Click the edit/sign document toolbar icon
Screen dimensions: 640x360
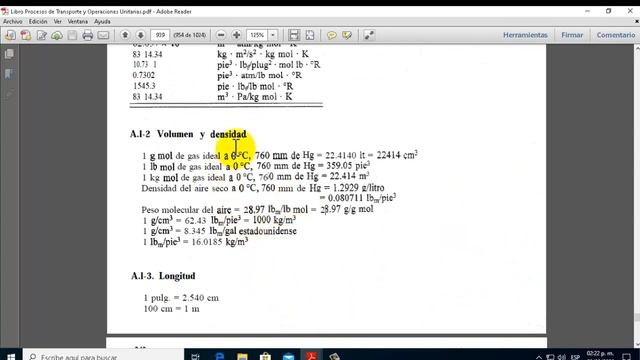41,35
